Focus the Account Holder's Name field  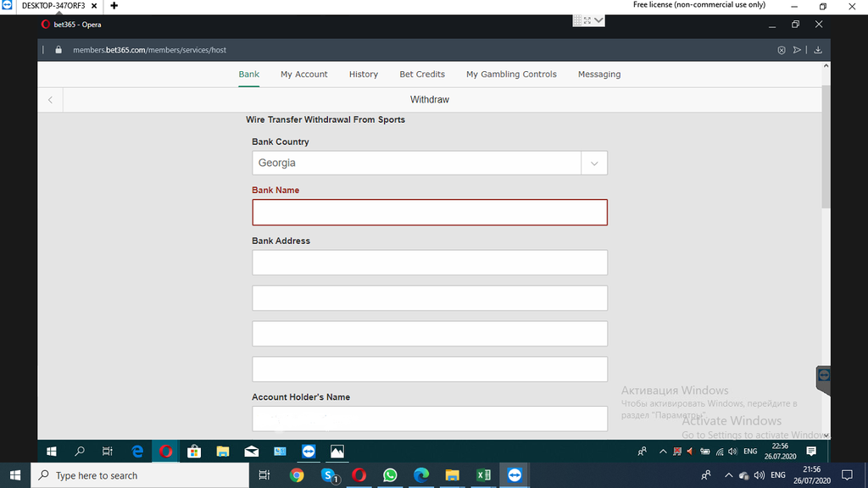430,419
